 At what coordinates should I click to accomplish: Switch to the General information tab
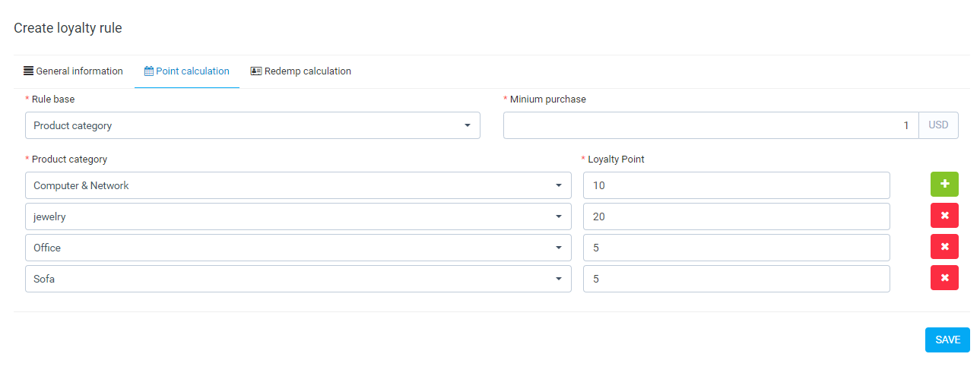click(x=79, y=71)
